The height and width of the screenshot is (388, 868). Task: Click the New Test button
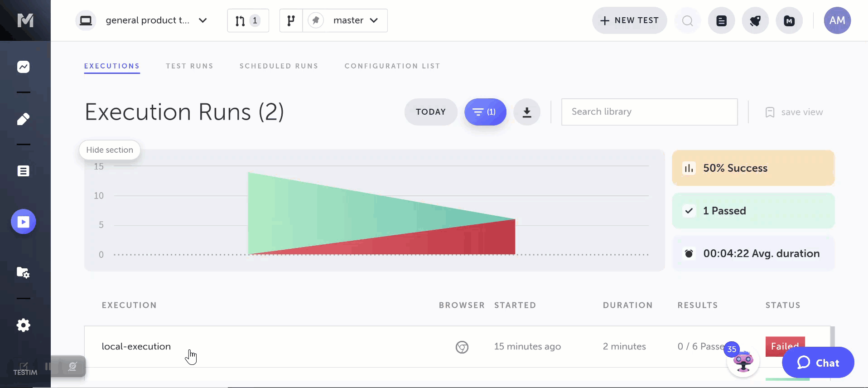pos(629,20)
